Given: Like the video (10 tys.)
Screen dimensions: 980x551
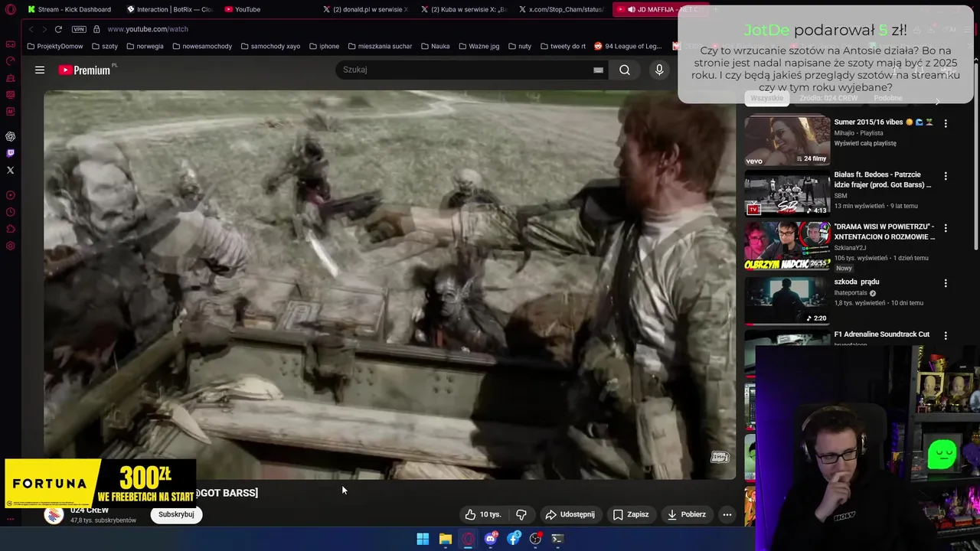Looking at the screenshot, I should coord(483,514).
